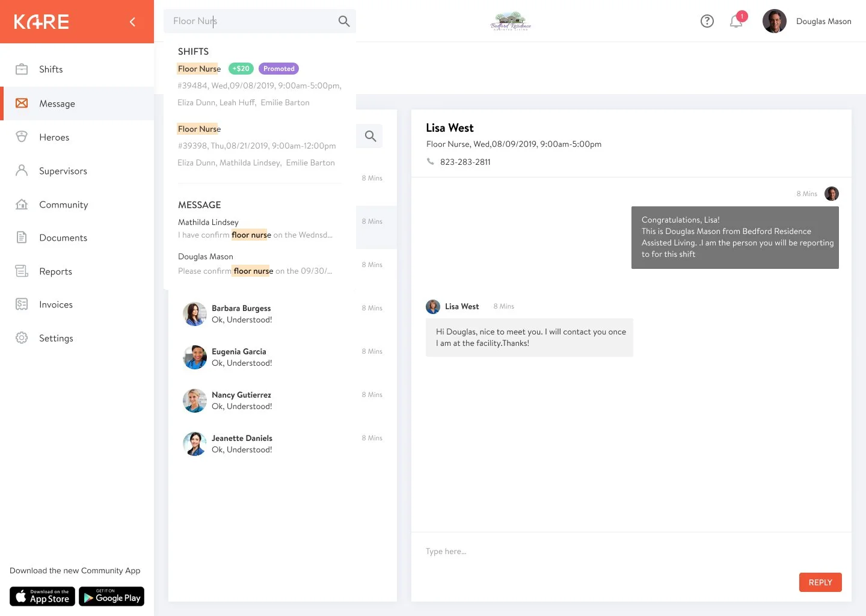Screen dimensions: 866x616
Task: Select the Reports icon
Action: tap(21, 271)
